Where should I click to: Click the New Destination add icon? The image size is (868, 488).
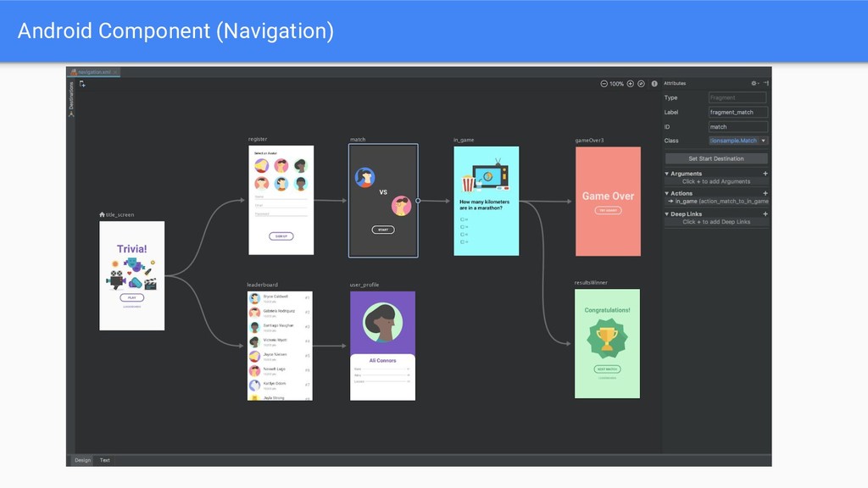tap(82, 84)
